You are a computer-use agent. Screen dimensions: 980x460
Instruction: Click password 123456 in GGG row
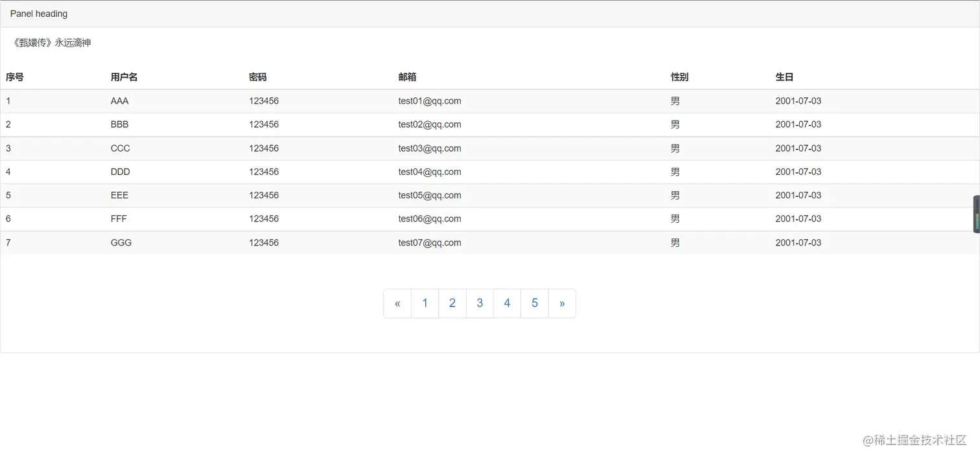tap(264, 242)
